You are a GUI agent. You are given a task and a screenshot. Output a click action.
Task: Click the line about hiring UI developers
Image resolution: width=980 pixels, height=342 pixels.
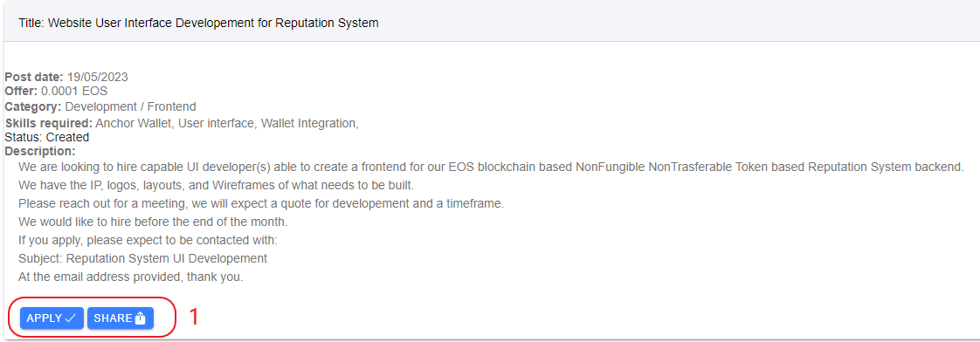pyautogui.click(x=491, y=168)
